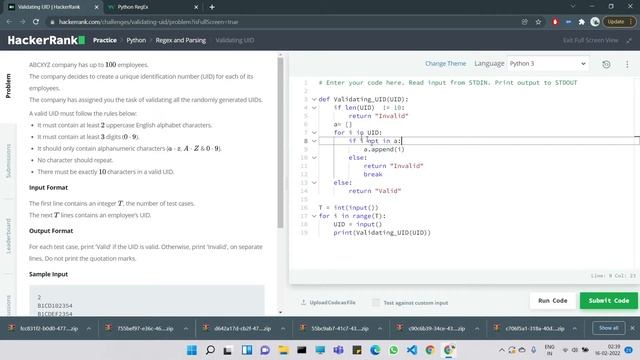Collapse the inner else fold at line 10
This screenshot has height=360, width=640.
click(314, 158)
